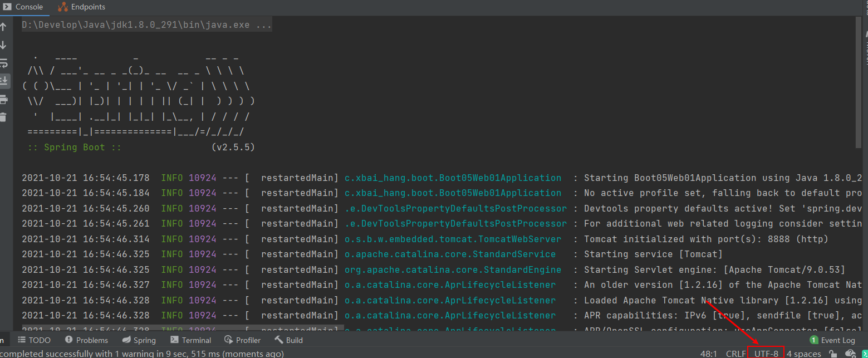Viewport: 868px width, 358px height.
Task: Click the Print console icon
Action: (x=3, y=100)
